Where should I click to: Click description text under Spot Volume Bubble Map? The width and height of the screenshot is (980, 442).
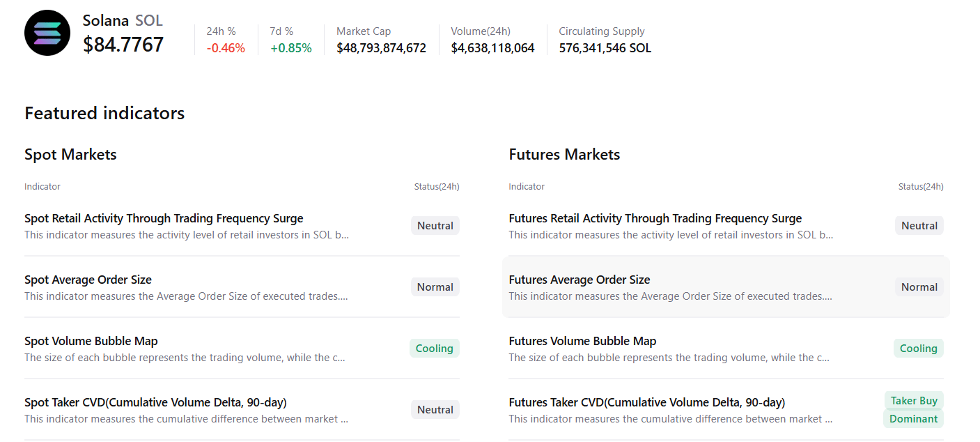coord(185,358)
